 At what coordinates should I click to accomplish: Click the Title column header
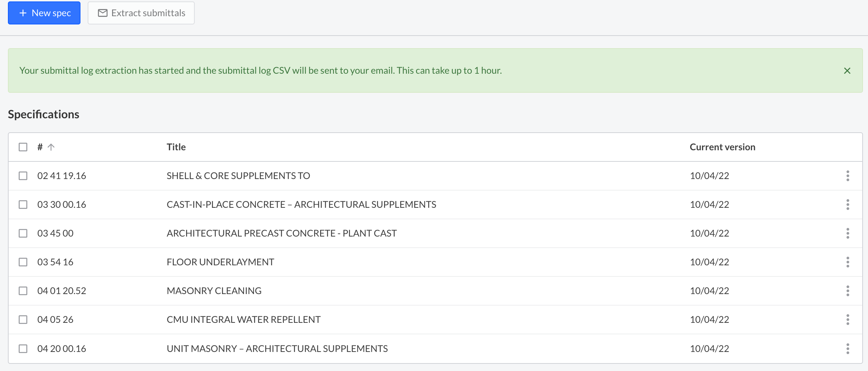click(x=176, y=147)
